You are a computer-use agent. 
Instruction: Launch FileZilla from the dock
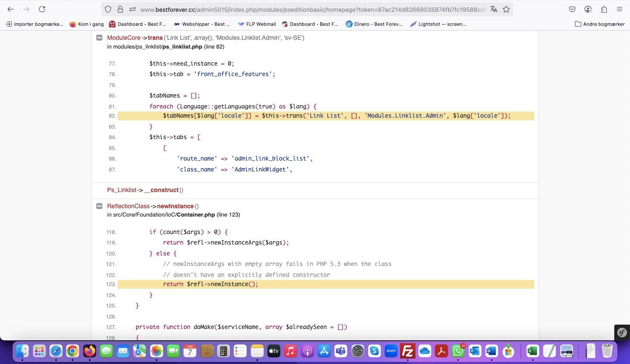[407, 351]
